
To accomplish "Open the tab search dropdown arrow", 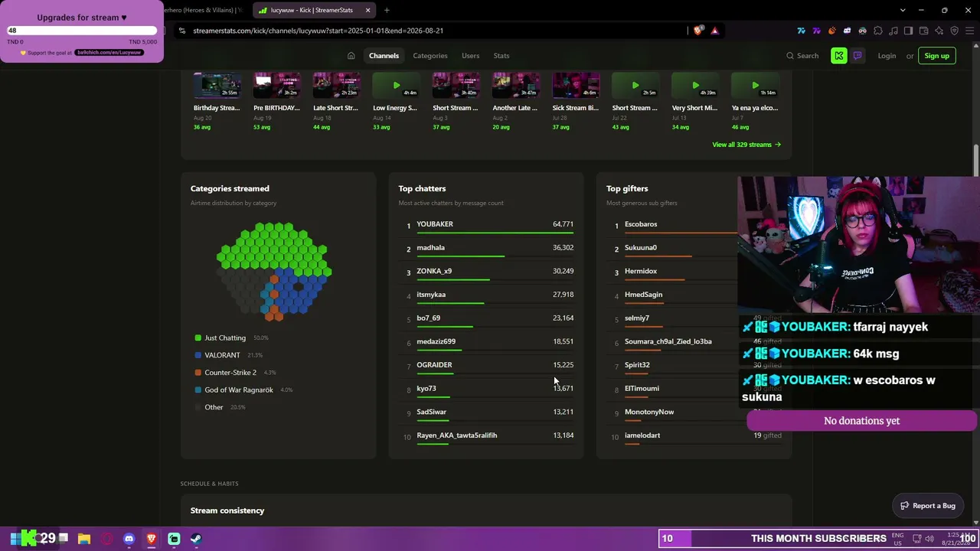I will click(x=903, y=10).
